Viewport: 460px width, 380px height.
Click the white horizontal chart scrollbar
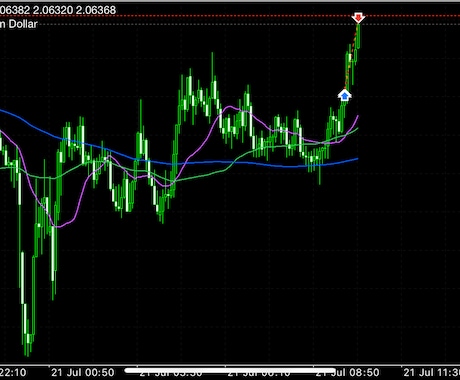pyautogui.click(x=230, y=370)
